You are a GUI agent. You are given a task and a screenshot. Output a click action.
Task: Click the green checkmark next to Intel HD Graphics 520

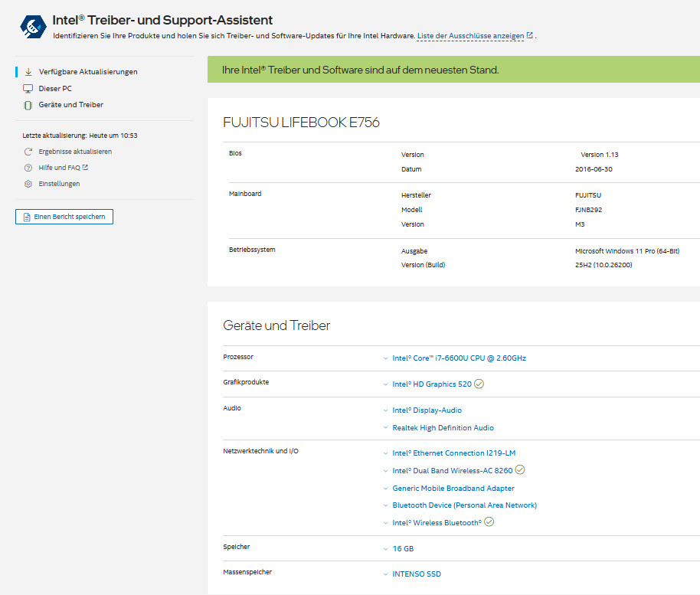tap(479, 384)
